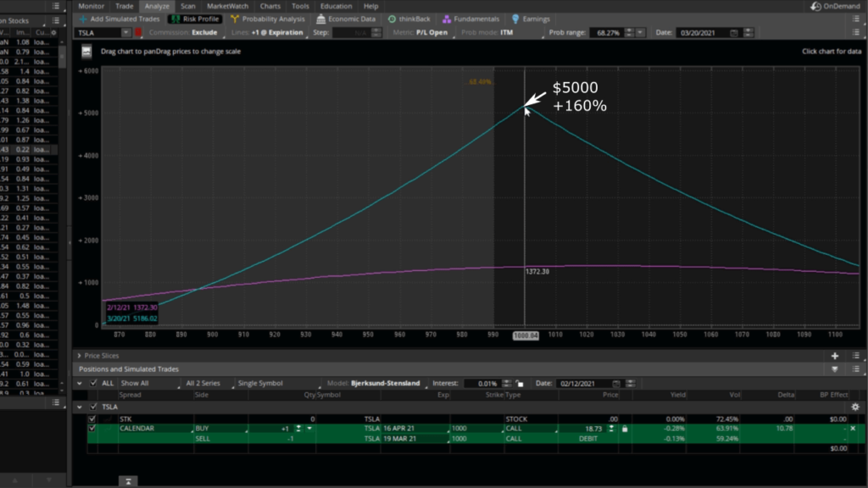This screenshot has width=868, height=488.
Task: Open the calendar icon for date 02/12/2021
Action: click(x=616, y=383)
